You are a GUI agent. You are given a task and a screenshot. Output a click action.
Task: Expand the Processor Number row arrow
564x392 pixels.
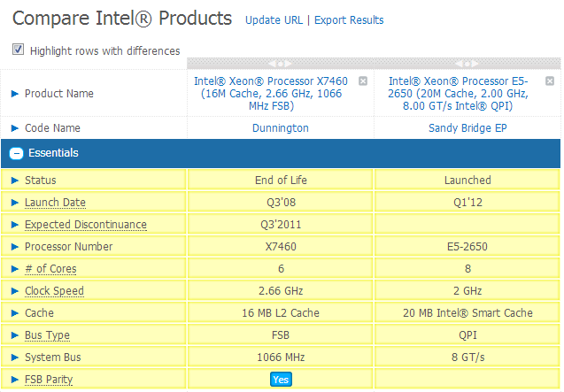[15, 247]
